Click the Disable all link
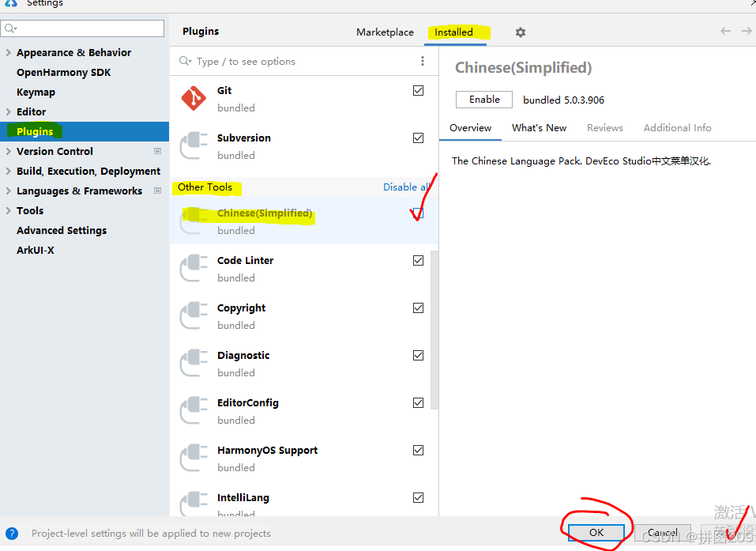The height and width of the screenshot is (551, 756). click(x=407, y=187)
